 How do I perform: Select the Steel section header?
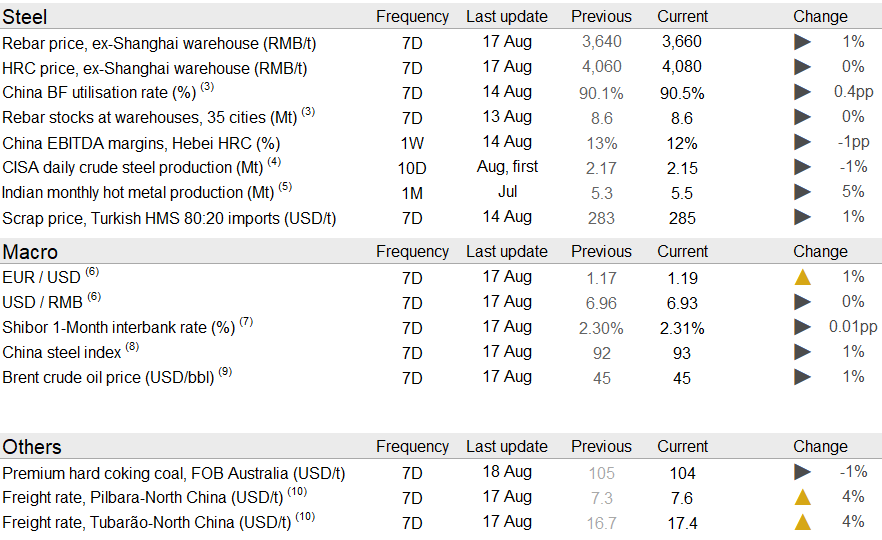tap(25, 16)
